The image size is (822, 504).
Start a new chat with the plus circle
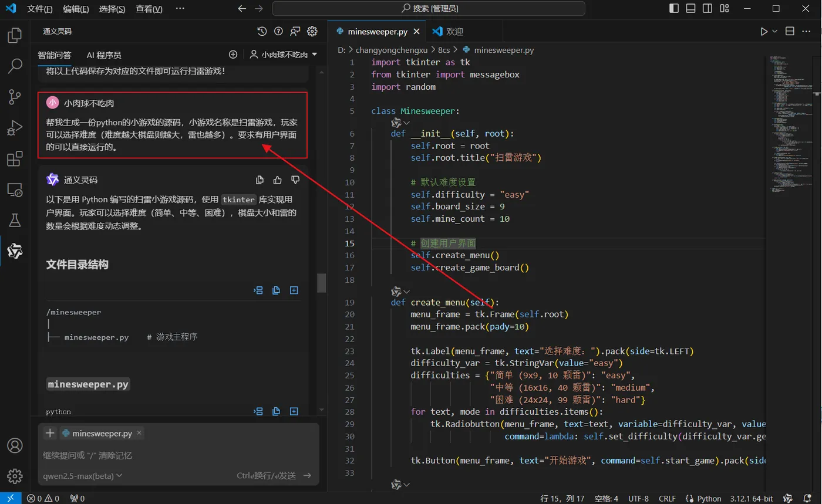click(x=233, y=55)
